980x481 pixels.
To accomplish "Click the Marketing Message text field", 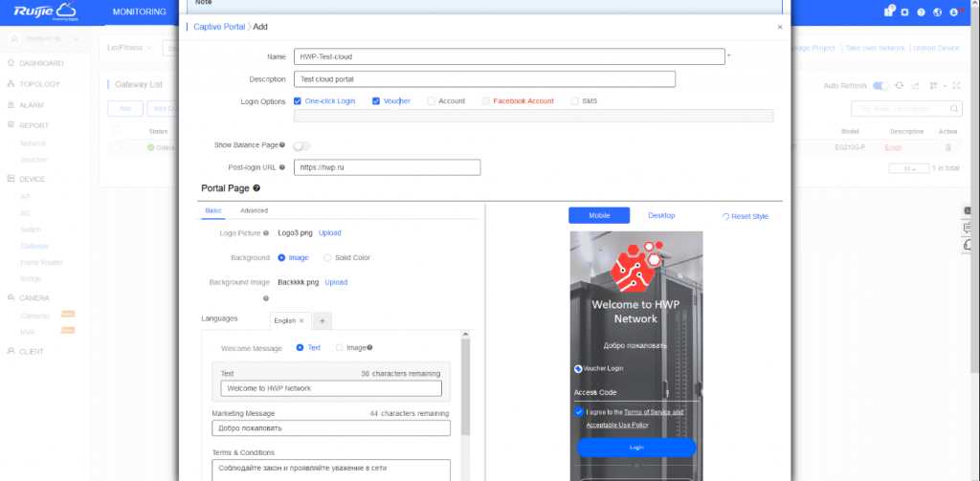I will click(x=330, y=428).
